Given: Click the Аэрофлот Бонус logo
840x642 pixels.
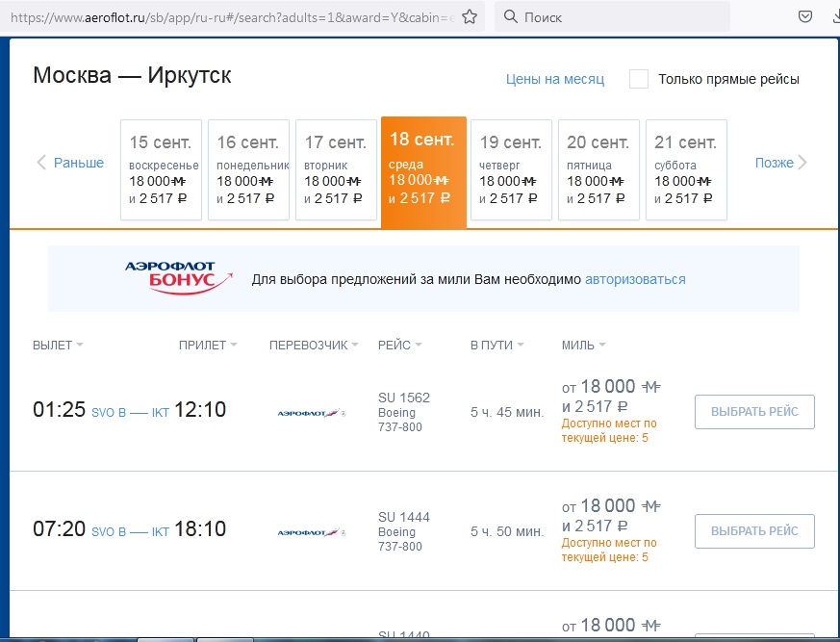Looking at the screenshot, I should 178,277.
